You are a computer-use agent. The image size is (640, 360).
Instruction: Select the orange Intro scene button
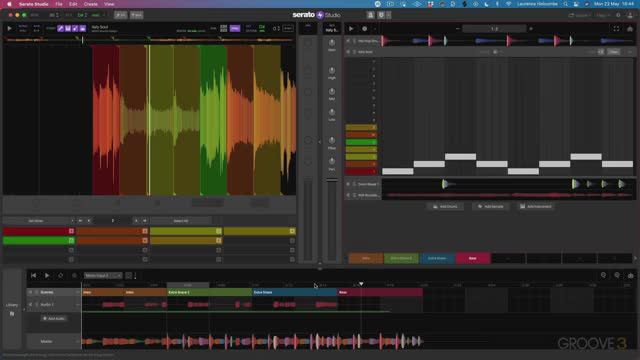point(366,258)
